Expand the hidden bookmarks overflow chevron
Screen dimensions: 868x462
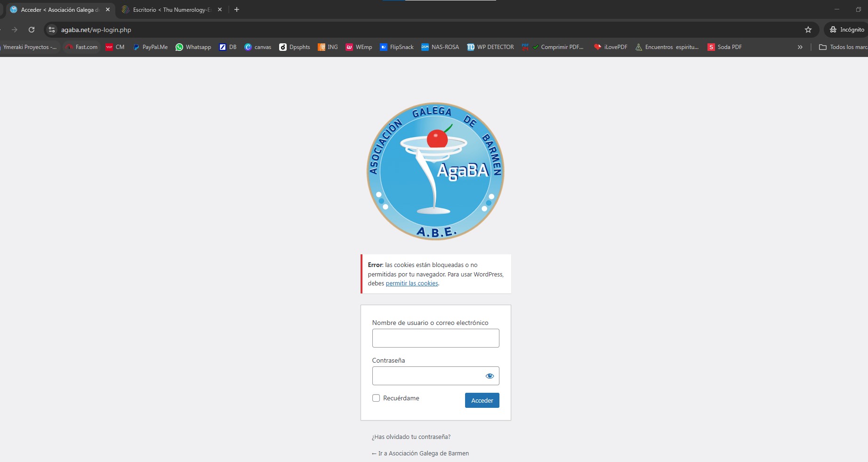(800, 47)
